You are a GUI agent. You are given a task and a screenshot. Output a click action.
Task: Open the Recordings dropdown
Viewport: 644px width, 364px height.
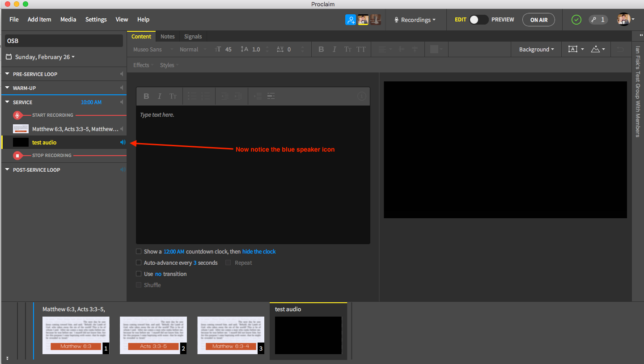pos(415,20)
